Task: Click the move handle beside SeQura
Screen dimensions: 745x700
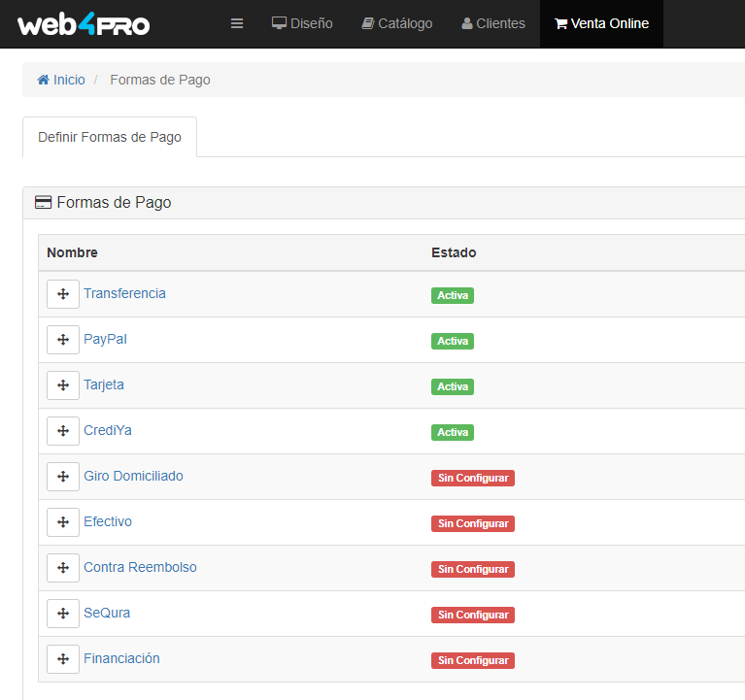Action: pyautogui.click(x=63, y=614)
